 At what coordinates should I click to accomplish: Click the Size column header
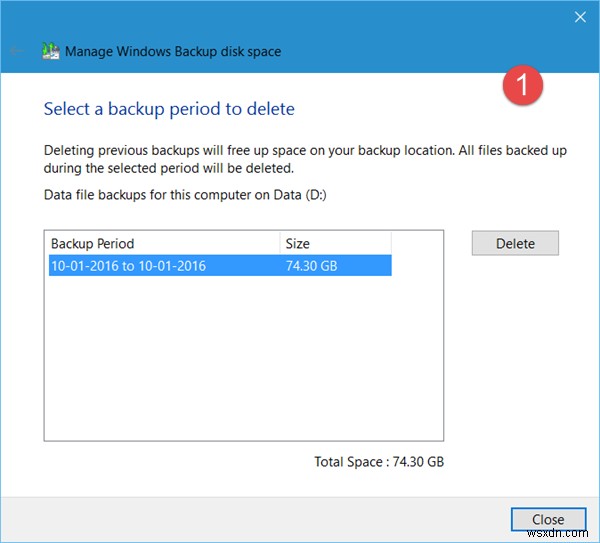[x=336, y=243]
